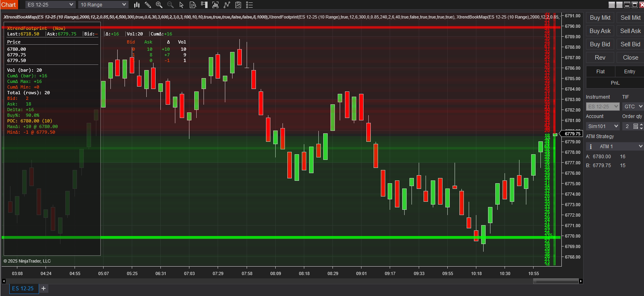
Task: Click the Entry price display
Action: click(629, 72)
